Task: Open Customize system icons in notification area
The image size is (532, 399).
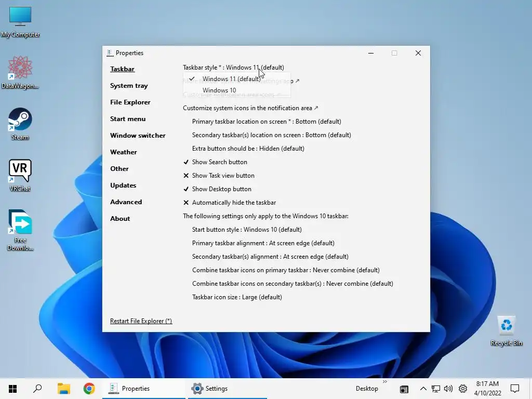Action: [250, 108]
